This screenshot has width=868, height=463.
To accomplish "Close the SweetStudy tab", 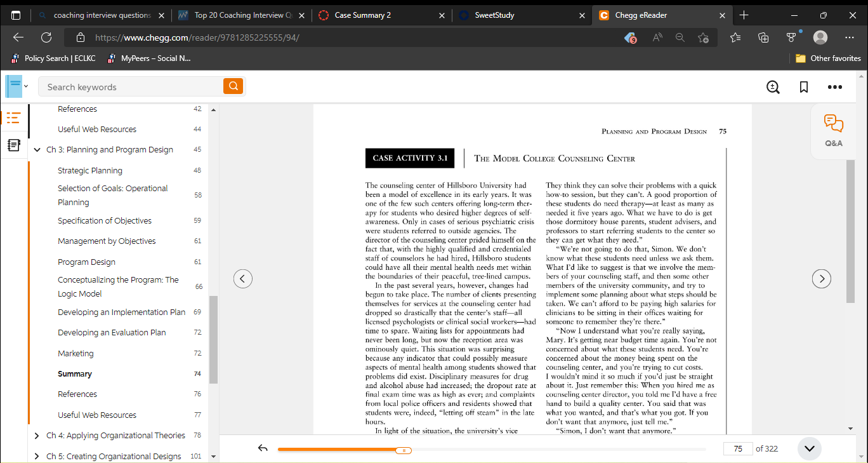I will click(582, 15).
